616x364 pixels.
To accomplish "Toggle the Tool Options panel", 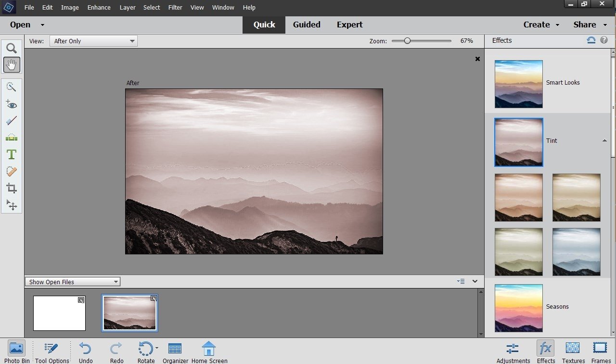I will [x=51, y=351].
